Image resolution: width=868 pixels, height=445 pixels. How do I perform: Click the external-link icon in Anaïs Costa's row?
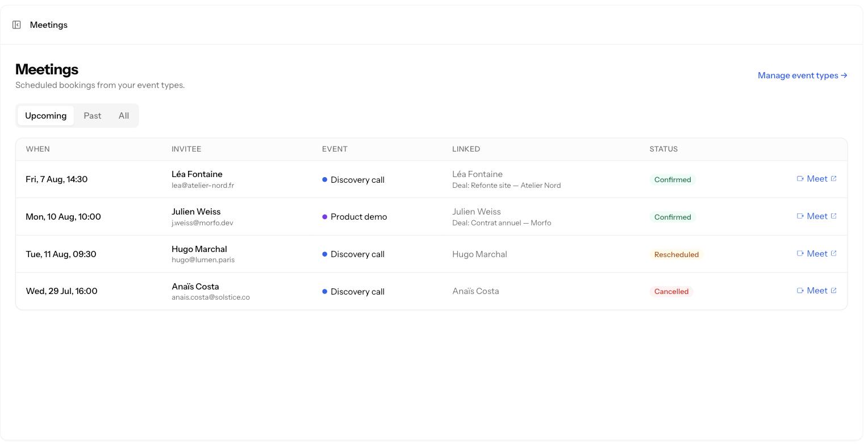[834, 291]
